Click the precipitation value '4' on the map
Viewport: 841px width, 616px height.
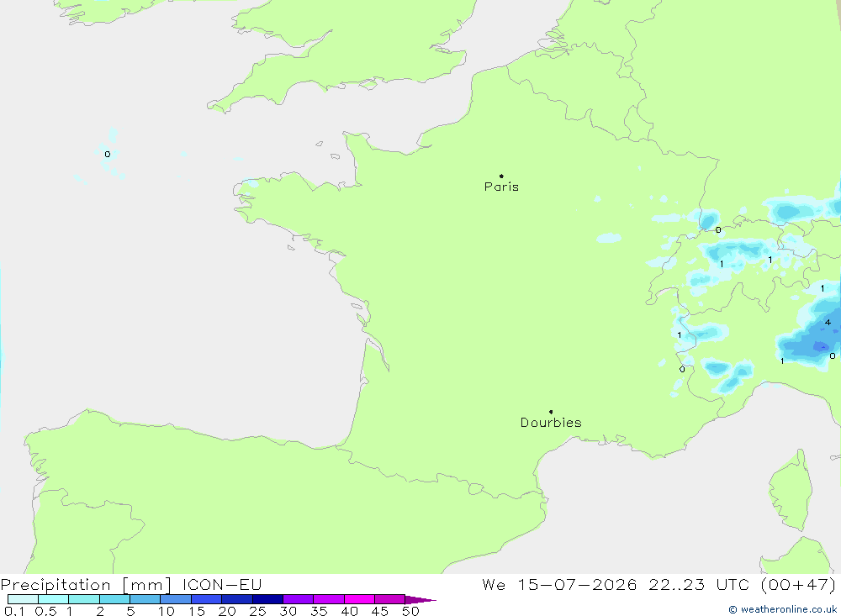click(x=828, y=322)
